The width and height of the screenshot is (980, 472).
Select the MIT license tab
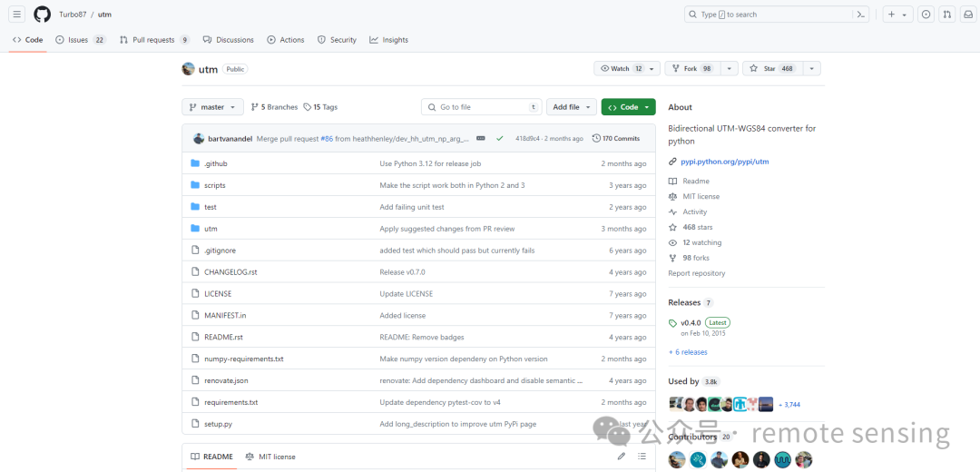(x=270, y=457)
